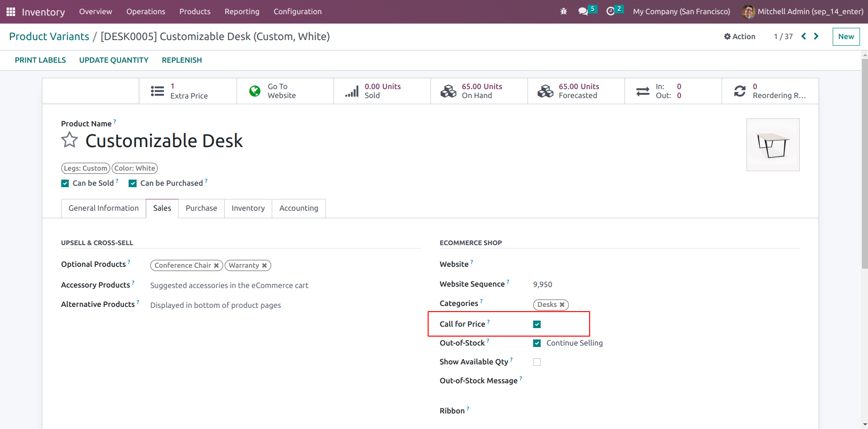Switch to the Purchase tab
The image size is (868, 429).
(201, 208)
